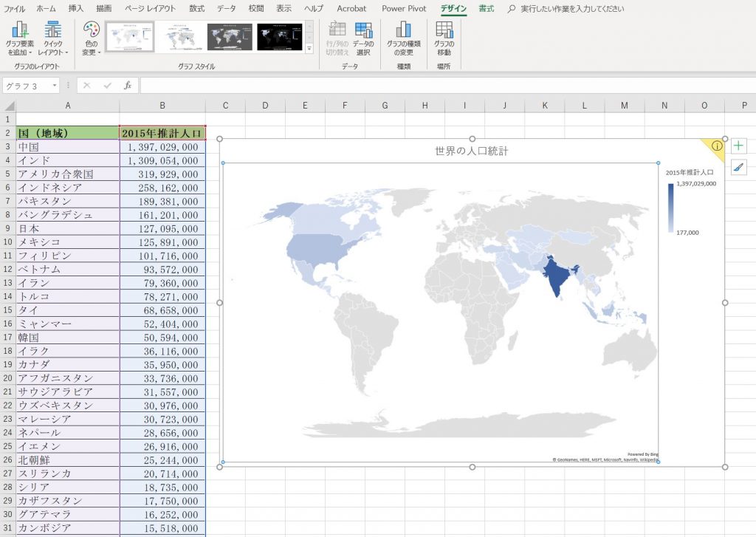Select the black dark map chart style thumbnail

pyautogui.click(x=280, y=37)
